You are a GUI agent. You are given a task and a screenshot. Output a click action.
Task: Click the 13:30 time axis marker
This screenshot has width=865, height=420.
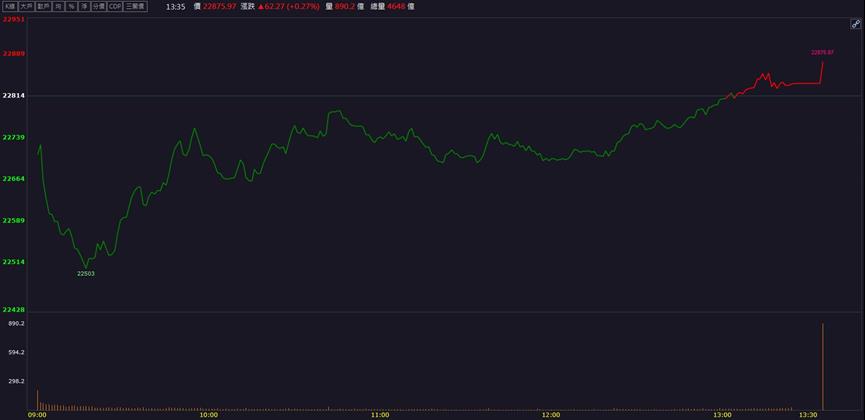(x=808, y=414)
